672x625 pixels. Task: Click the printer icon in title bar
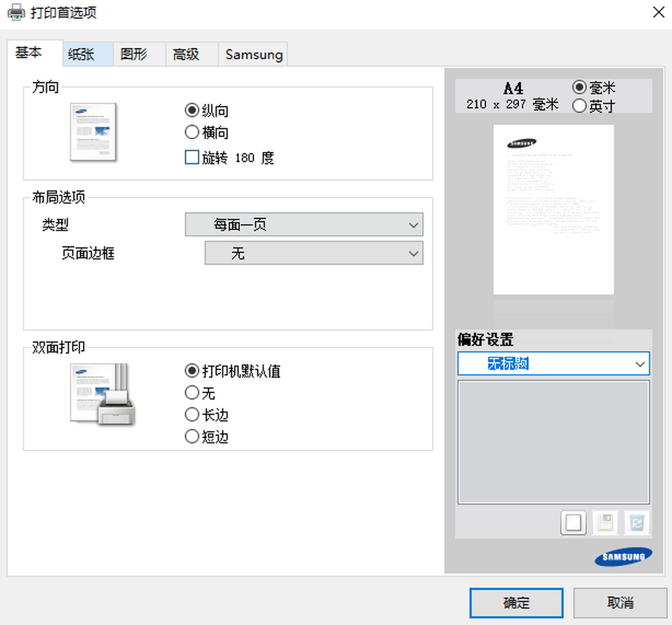click(16, 12)
